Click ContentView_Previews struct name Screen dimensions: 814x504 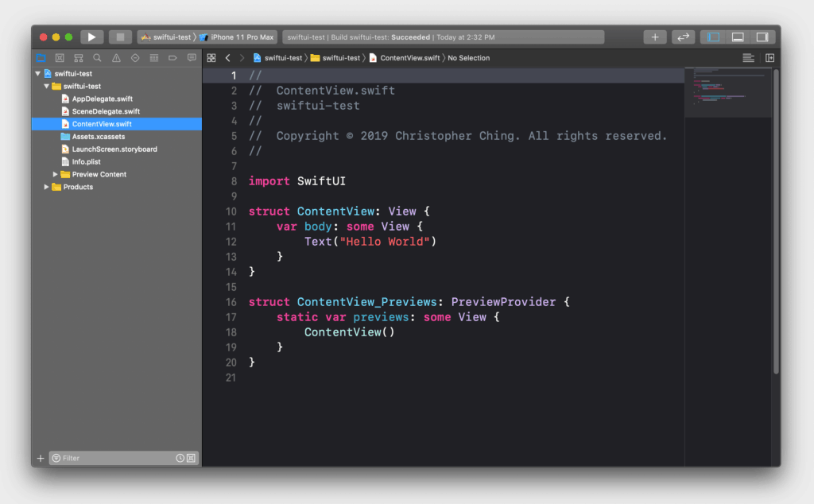coord(366,301)
